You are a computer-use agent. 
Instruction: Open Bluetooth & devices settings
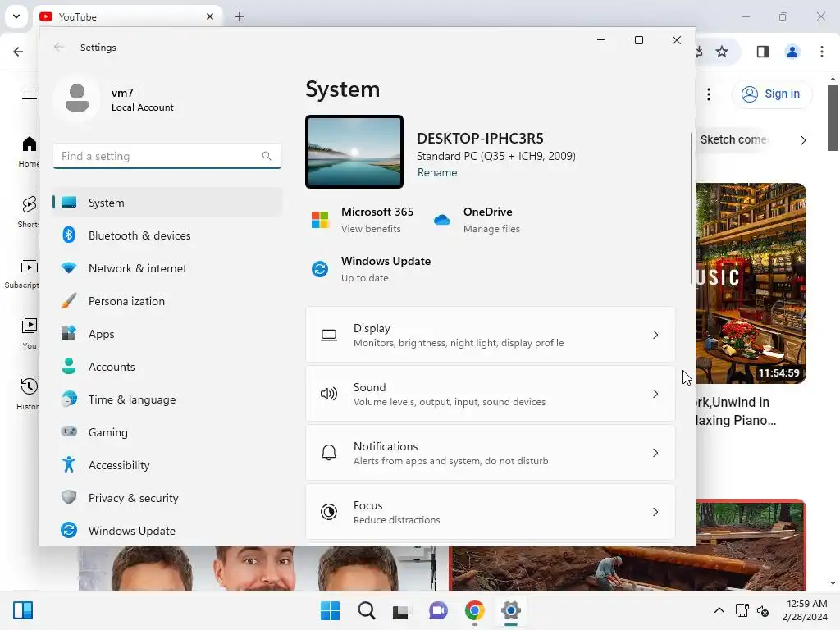click(167, 235)
